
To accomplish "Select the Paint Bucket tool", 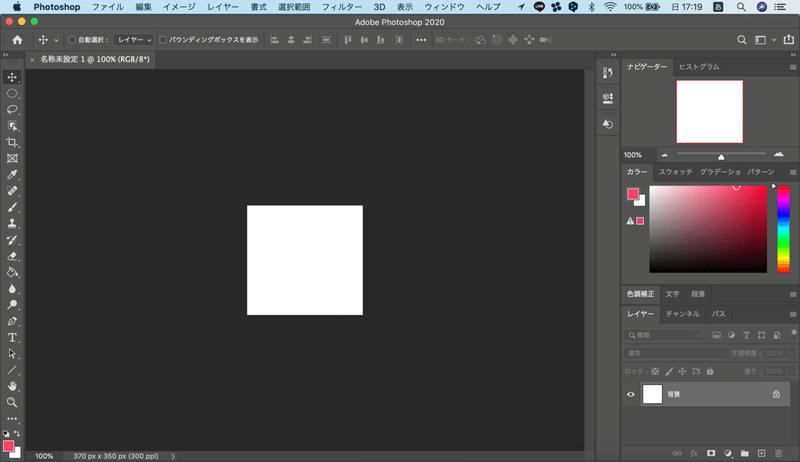I will (12, 272).
